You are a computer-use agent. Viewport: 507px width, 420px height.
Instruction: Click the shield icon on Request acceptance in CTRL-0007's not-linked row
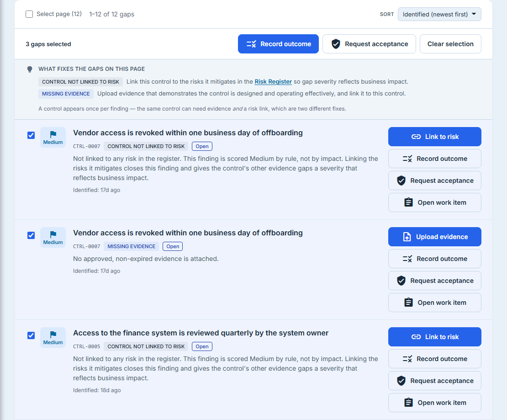pyautogui.click(x=401, y=181)
